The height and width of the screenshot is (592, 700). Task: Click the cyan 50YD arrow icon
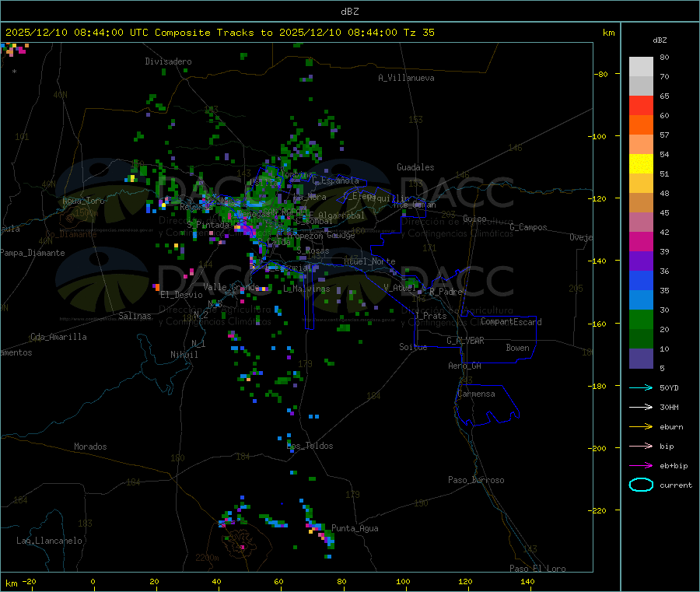click(x=641, y=387)
